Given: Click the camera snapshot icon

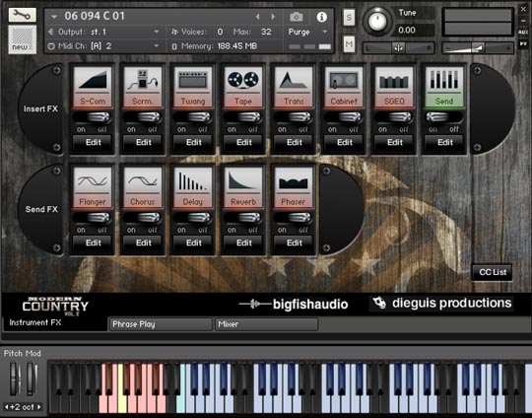Looking at the screenshot, I should coord(297,17).
